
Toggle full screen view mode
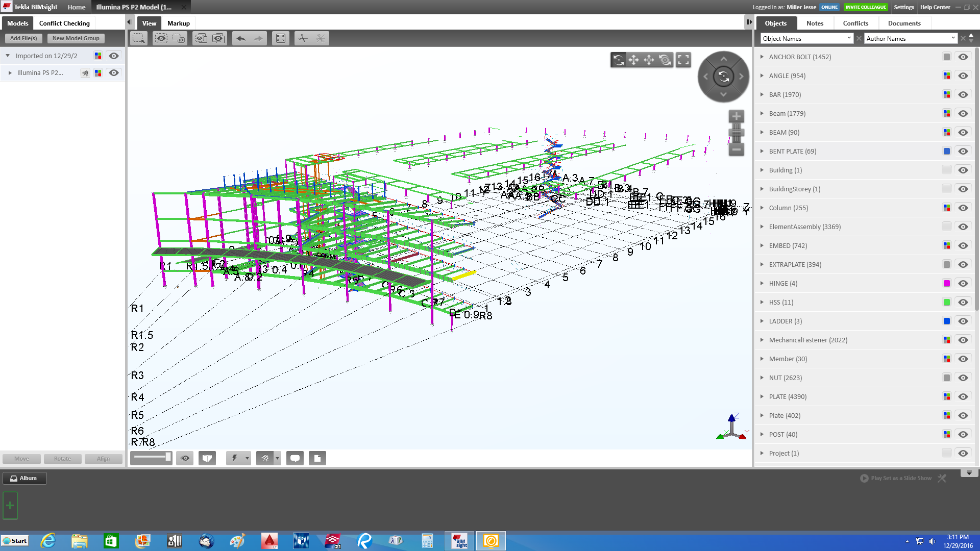click(x=683, y=60)
